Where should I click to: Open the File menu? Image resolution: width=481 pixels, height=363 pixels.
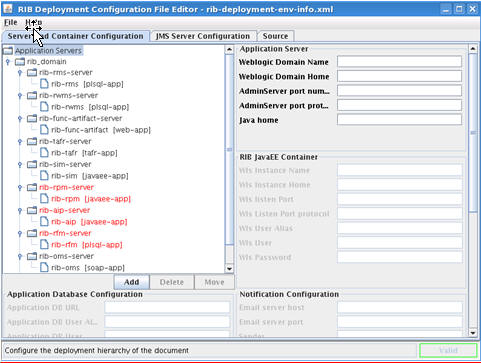(x=11, y=23)
